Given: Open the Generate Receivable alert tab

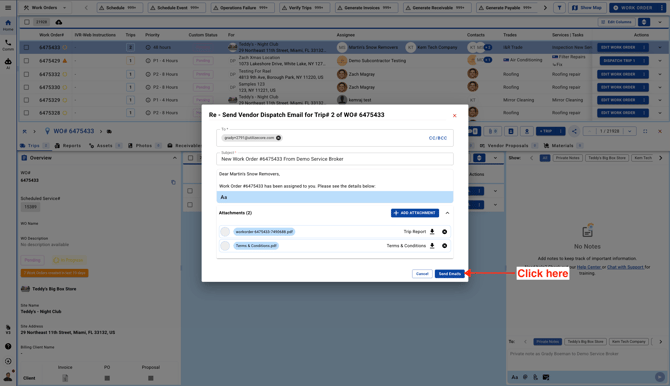Looking at the screenshot, I should click(x=437, y=8).
